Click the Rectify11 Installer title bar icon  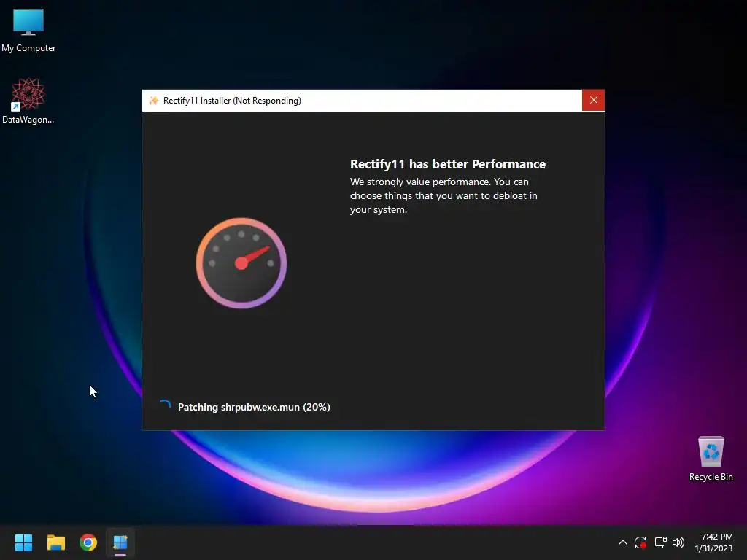pyautogui.click(x=153, y=101)
